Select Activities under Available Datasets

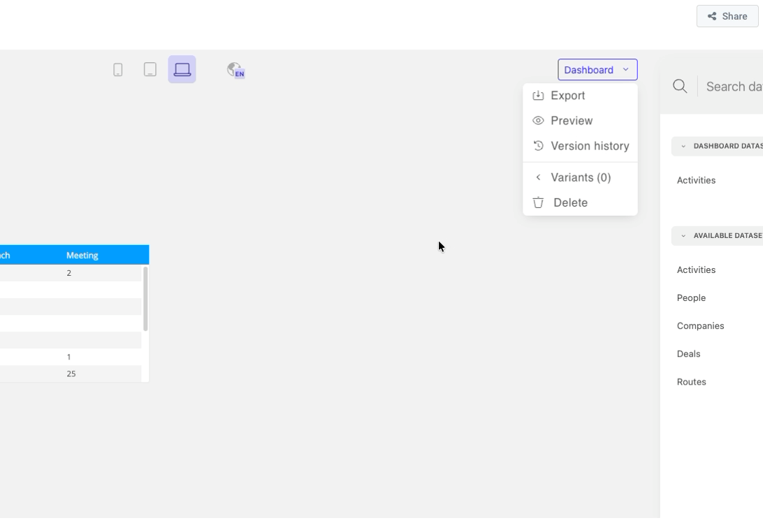(x=696, y=270)
